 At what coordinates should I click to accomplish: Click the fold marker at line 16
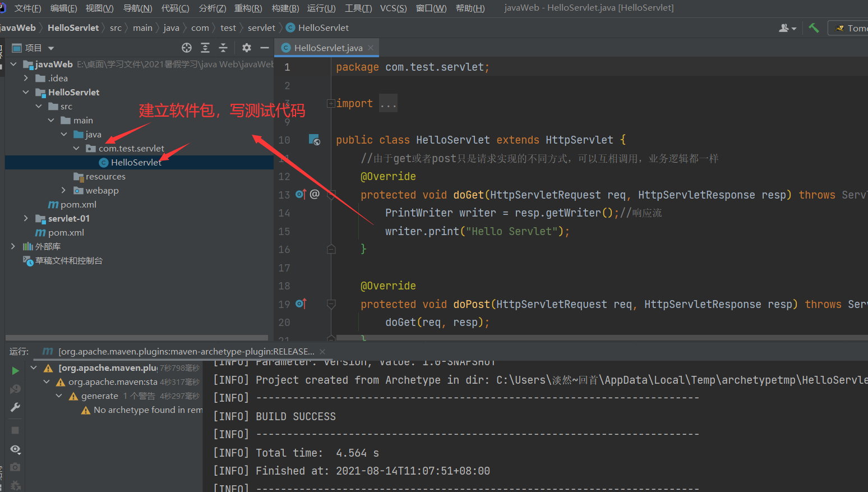pyautogui.click(x=331, y=249)
